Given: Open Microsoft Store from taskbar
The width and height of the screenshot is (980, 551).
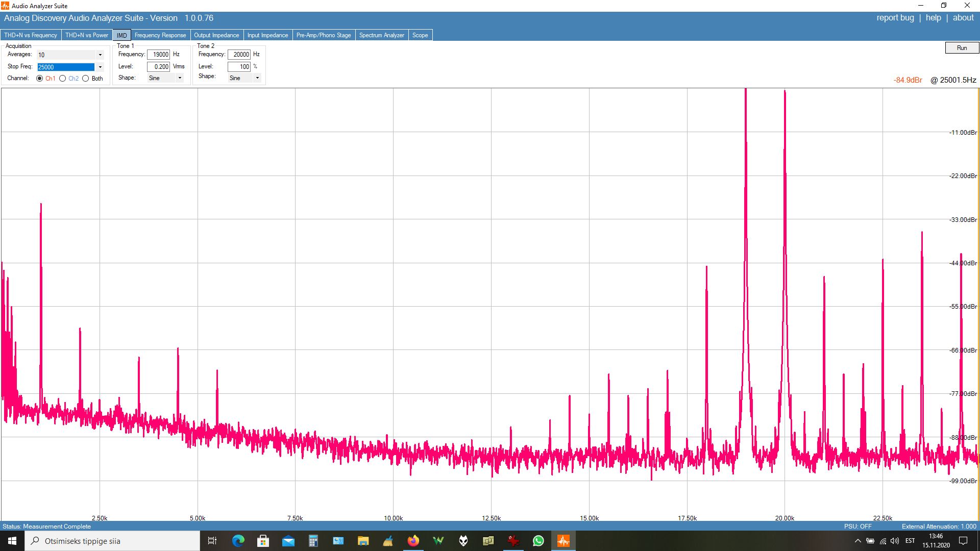Looking at the screenshot, I should coord(263,541).
